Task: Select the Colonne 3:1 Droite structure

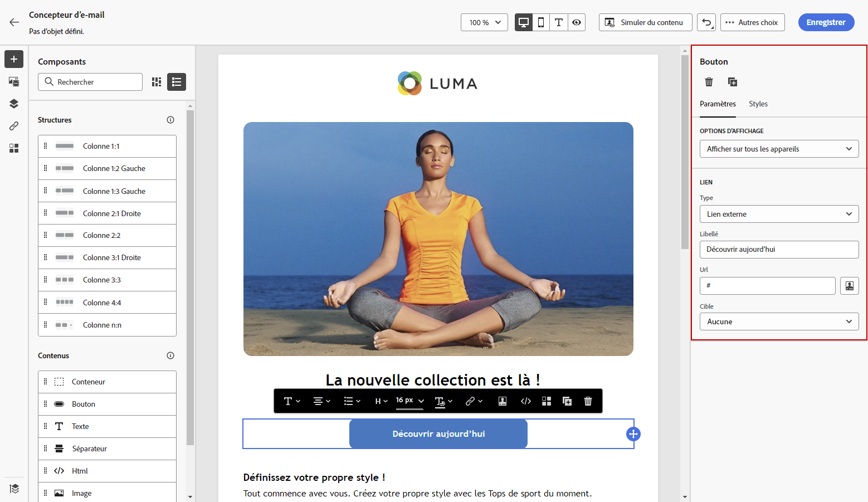Action: coord(107,257)
